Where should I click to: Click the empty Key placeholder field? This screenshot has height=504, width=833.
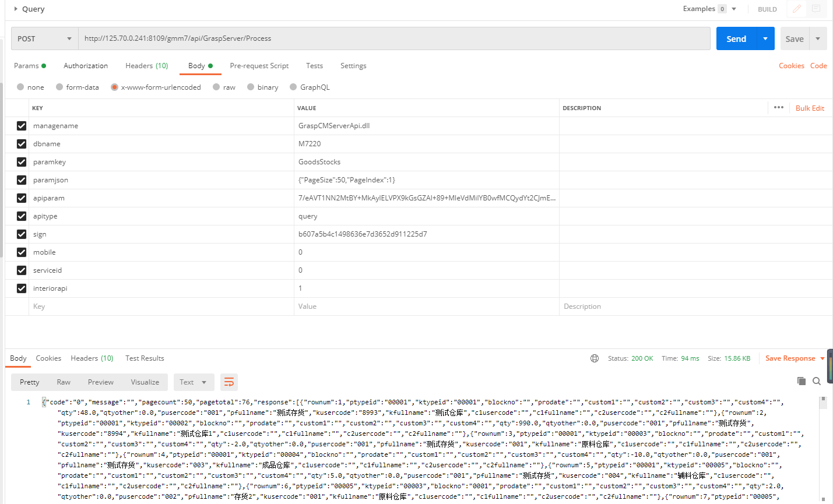coord(161,306)
